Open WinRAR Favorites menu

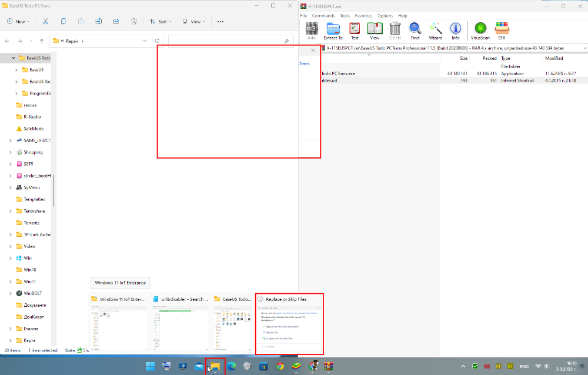coord(363,16)
